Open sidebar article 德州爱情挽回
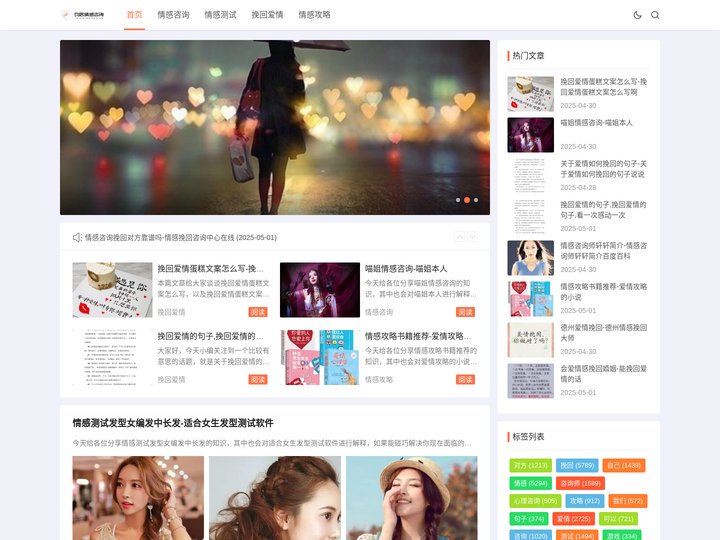 [x=603, y=332]
